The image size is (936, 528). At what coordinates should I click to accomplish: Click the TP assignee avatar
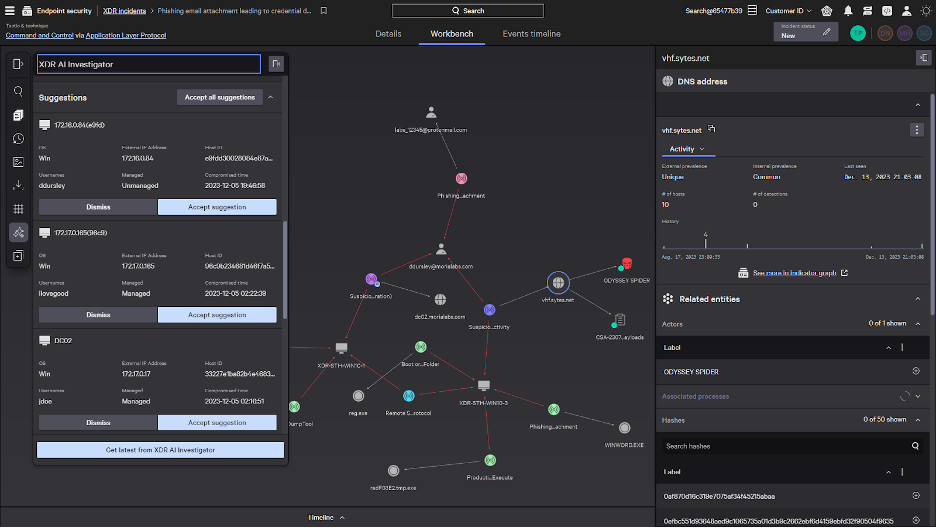point(858,33)
